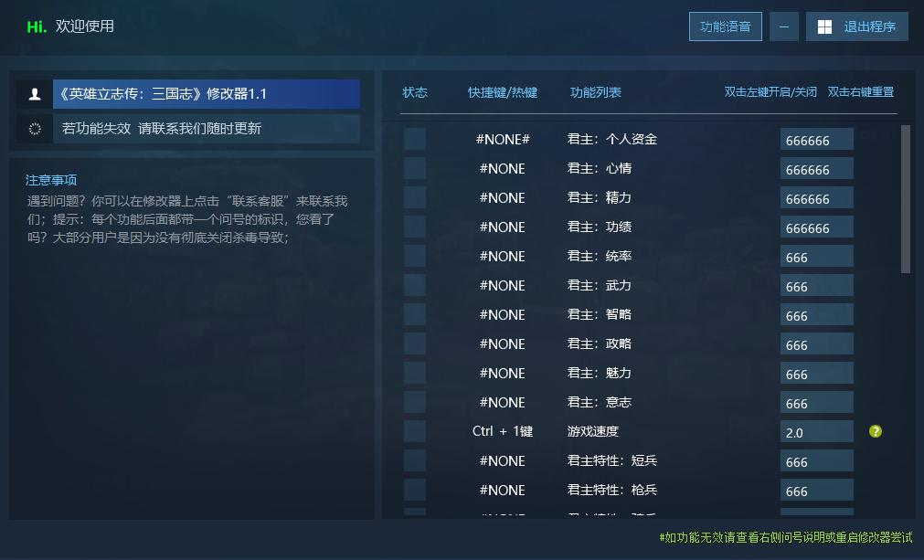Toggle status box for 君主：个人资金
Screen dimensions: 924x560
(x=415, y=139)
